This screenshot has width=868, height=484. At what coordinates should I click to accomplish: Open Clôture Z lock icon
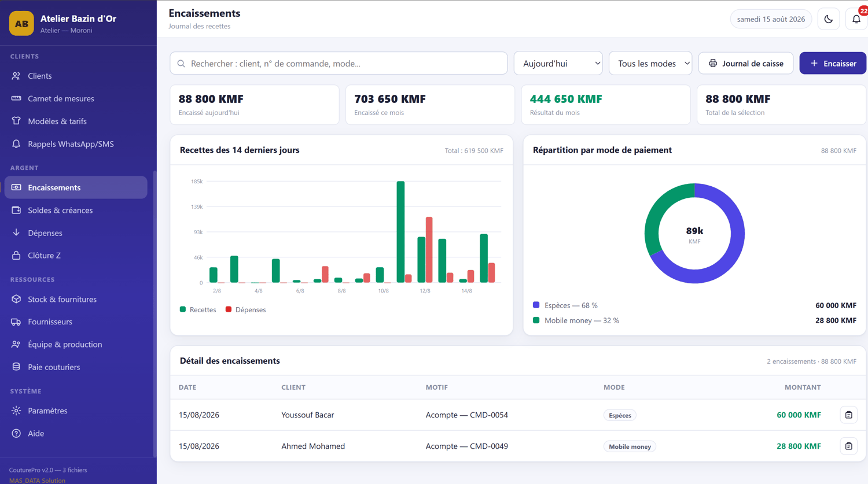pyautogui.click(x=16, y=255)
